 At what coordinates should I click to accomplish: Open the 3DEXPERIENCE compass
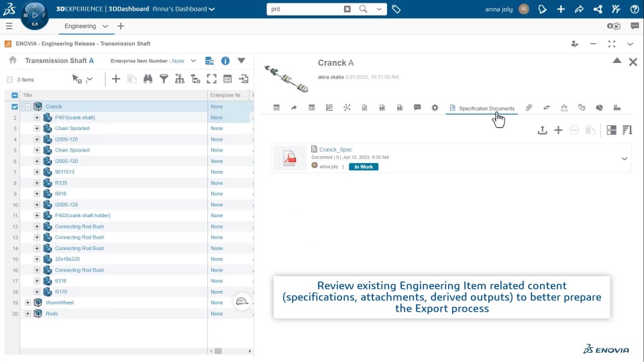pos(34,15)
